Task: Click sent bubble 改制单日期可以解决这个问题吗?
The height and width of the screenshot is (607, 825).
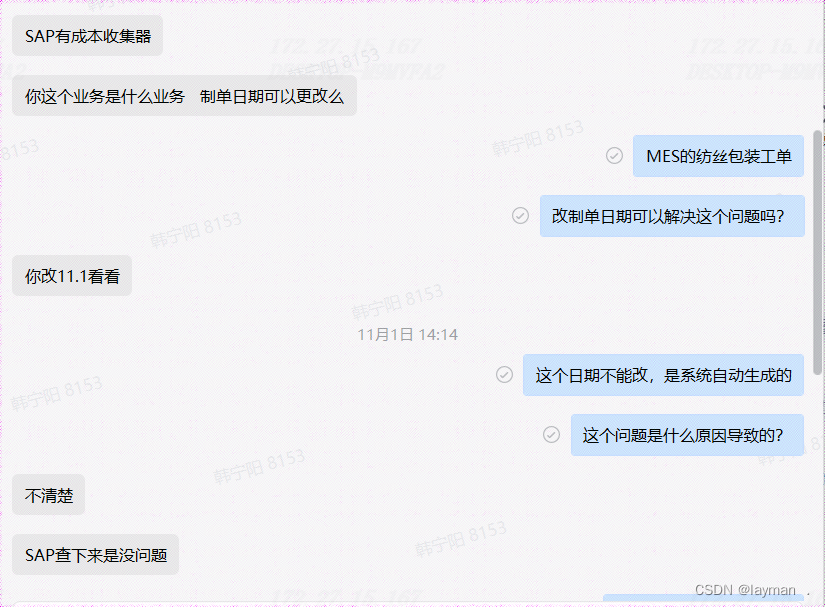Action: click(x=672, y=216)
